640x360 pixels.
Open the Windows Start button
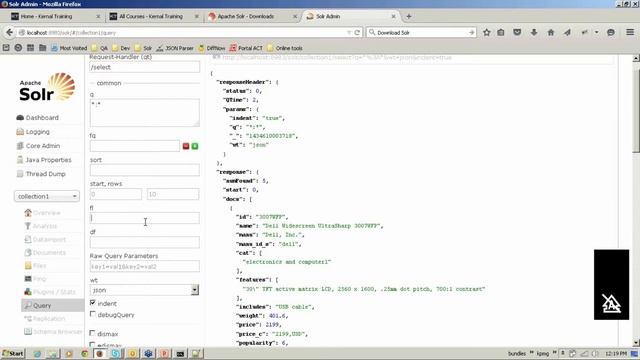pos(13,353)
